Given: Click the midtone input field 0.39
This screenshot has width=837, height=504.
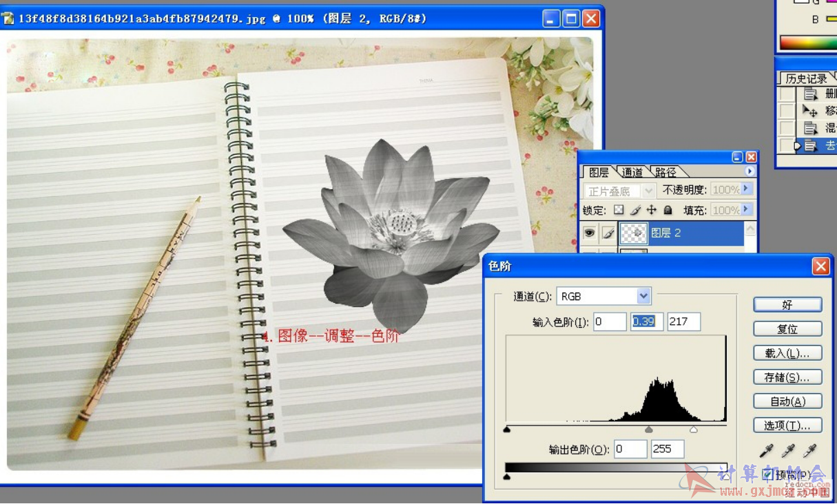Looking at the screenshot, I should [647, 322].
